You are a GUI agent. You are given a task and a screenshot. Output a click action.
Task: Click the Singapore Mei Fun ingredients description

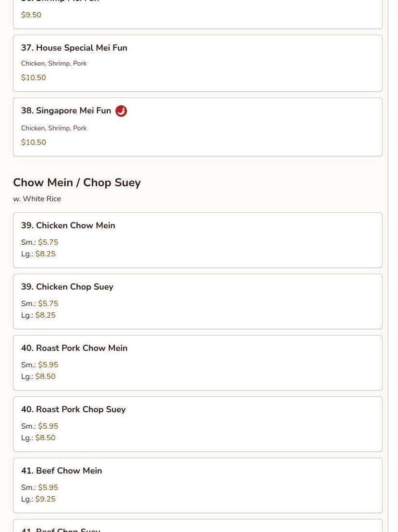point(54,128)
